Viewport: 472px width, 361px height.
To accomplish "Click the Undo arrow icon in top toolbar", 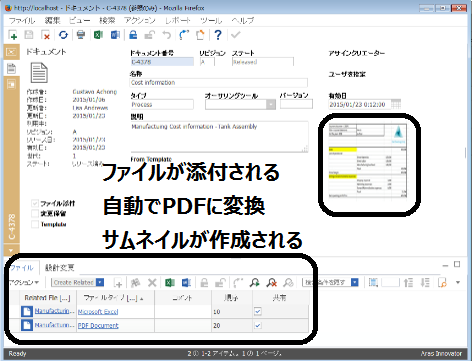I will tap(166, 35).
